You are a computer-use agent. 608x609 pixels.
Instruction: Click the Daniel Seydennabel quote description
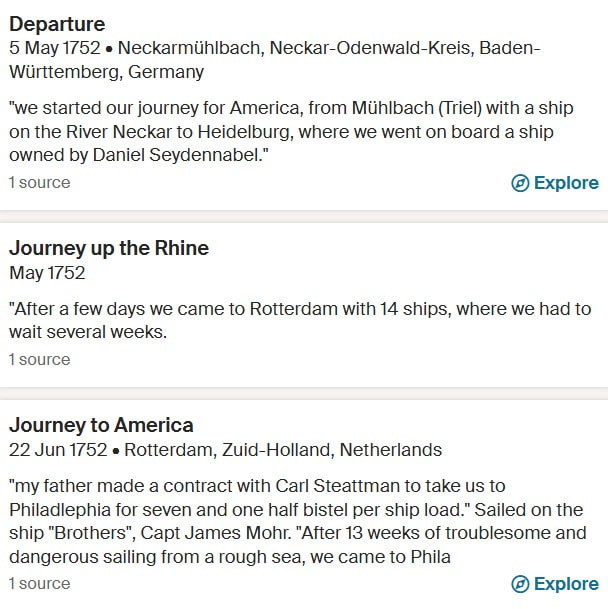[x=291, y=132]
